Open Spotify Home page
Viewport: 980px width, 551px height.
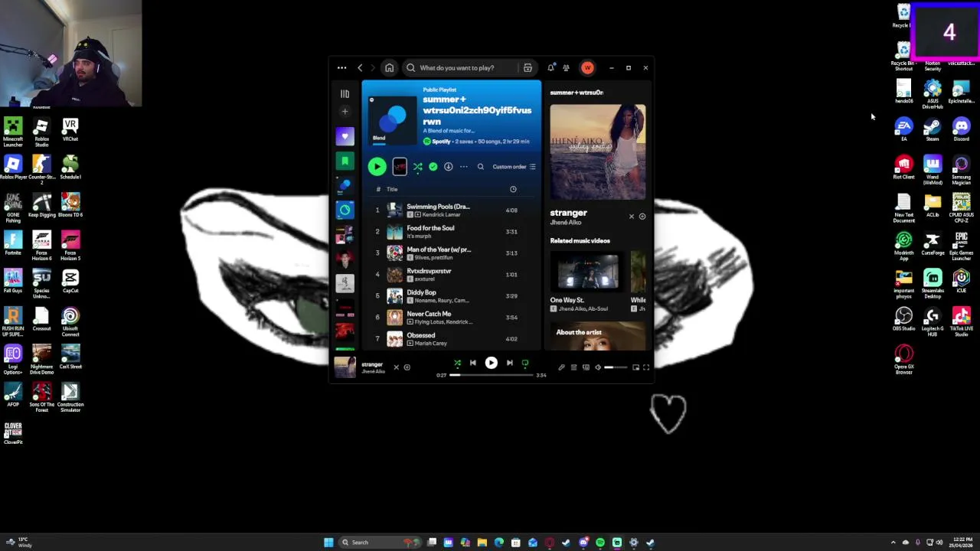[x=389, y=68]
